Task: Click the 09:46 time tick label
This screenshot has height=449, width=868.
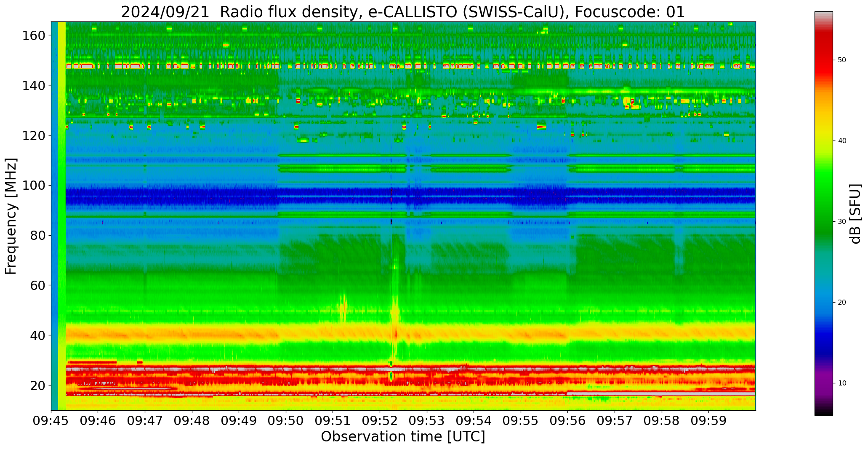Action: click(x=98, y=420)
